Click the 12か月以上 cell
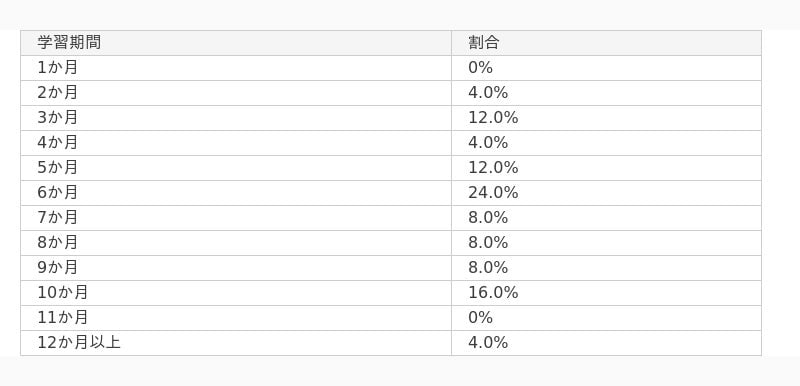The image size is (800, 386). 236,343
